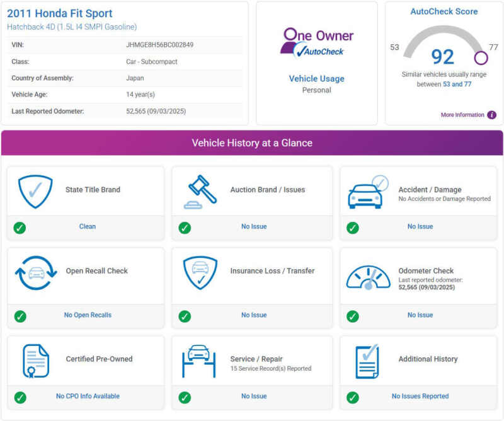Click the Auction Brand gavel icon
The height and width of the screenshot is (421, 504).
pos(200,191)
